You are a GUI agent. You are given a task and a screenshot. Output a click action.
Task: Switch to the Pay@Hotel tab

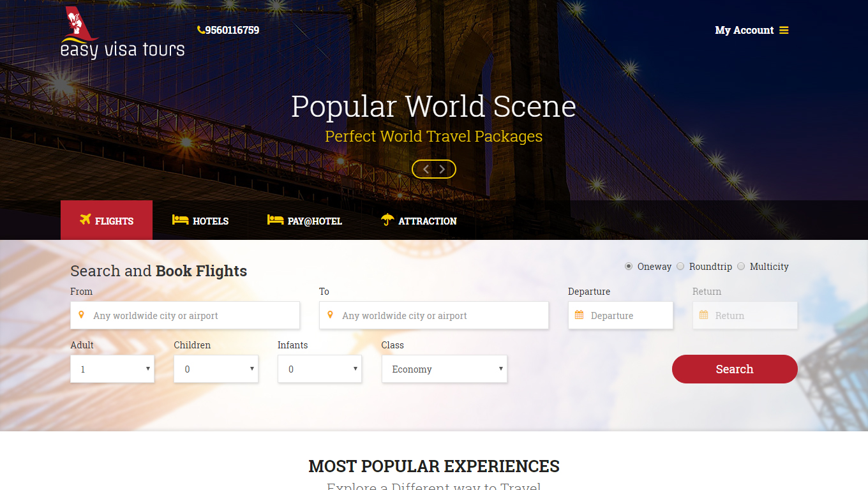coord(304,220)
